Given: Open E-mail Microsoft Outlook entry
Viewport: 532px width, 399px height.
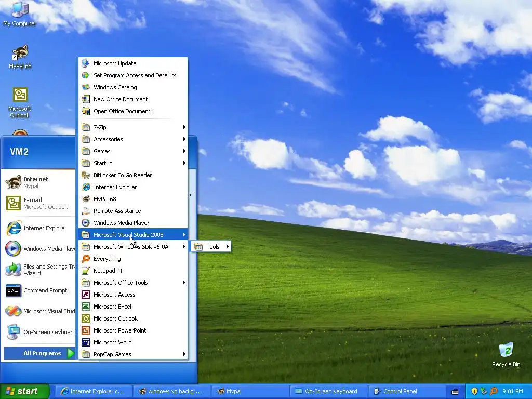Looking at the screenshot, I should point(39,203).
